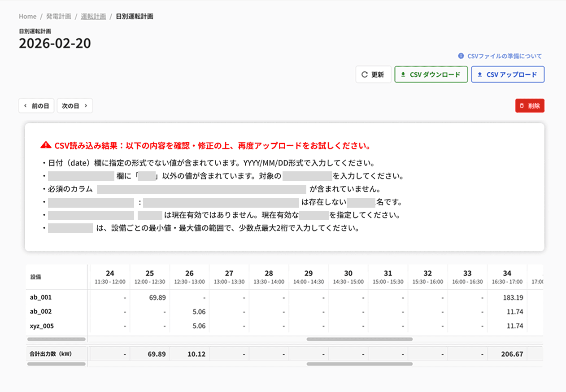Click the 5.06 cell in the xyz_005 row
Image resolution: width=566 pixels, height=392 pixels.
pyautogui.click(x=199, y=326)
